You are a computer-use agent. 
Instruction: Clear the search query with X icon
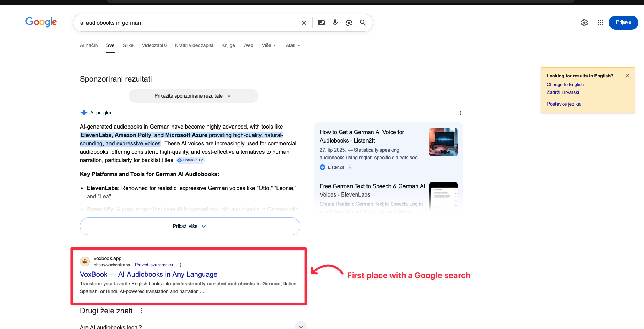pos(304,23)
